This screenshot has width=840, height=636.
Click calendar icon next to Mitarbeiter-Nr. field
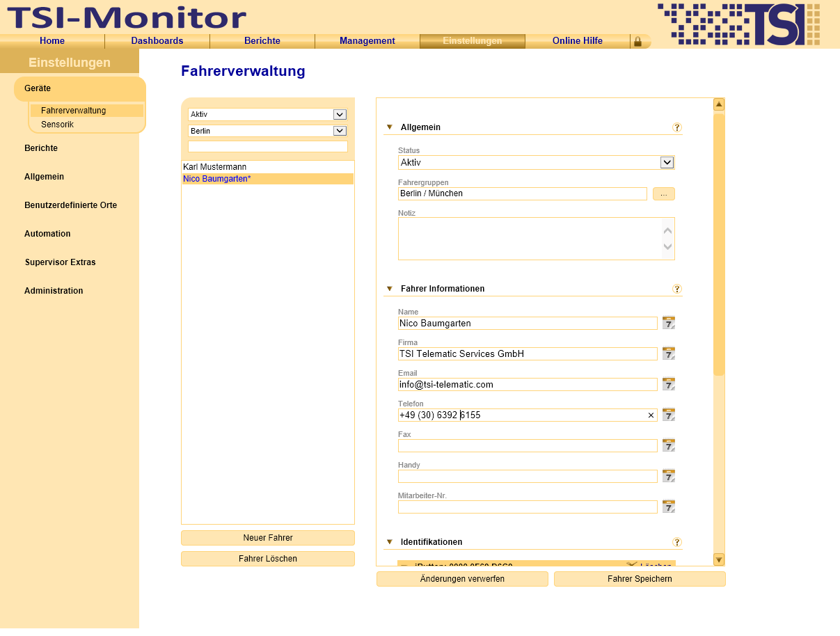[x=668, y=507]
